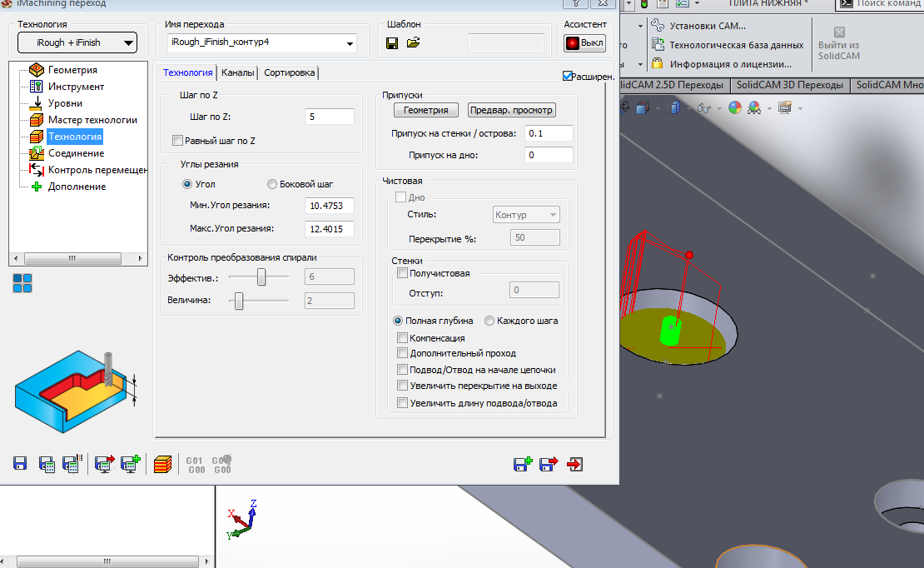924x568 pixels.
Task: Open the SolidCAM 3D Переходы tab
Action: (x=790, y=85)
